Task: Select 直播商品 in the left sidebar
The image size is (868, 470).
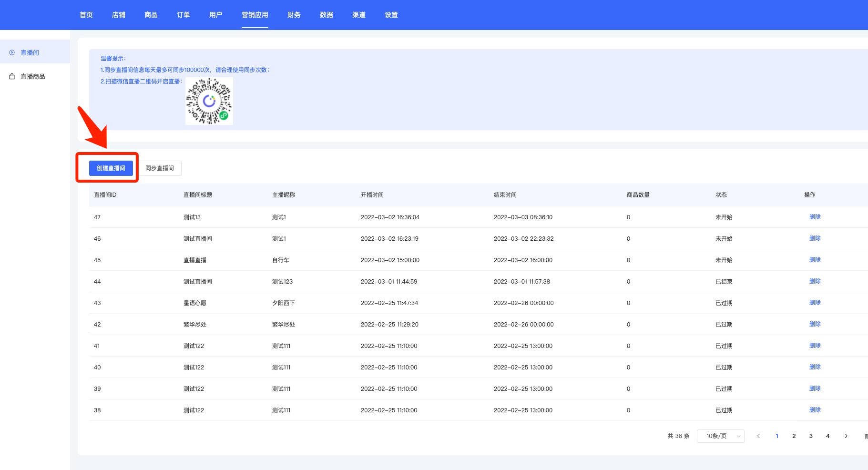Action: 33,76
